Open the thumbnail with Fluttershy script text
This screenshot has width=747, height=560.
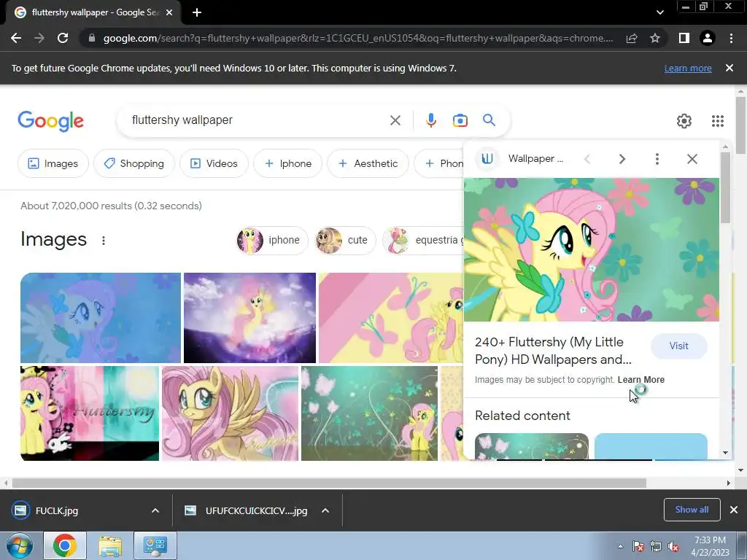click(90, 413)
